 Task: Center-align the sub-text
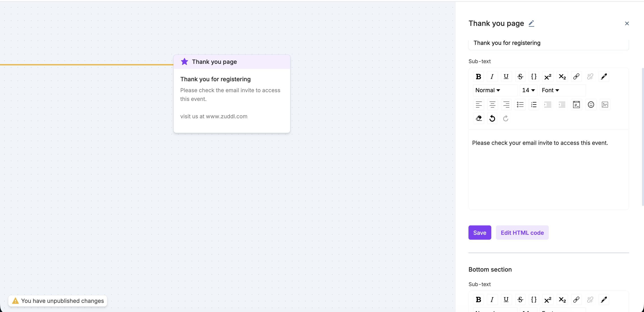[492, 105]
